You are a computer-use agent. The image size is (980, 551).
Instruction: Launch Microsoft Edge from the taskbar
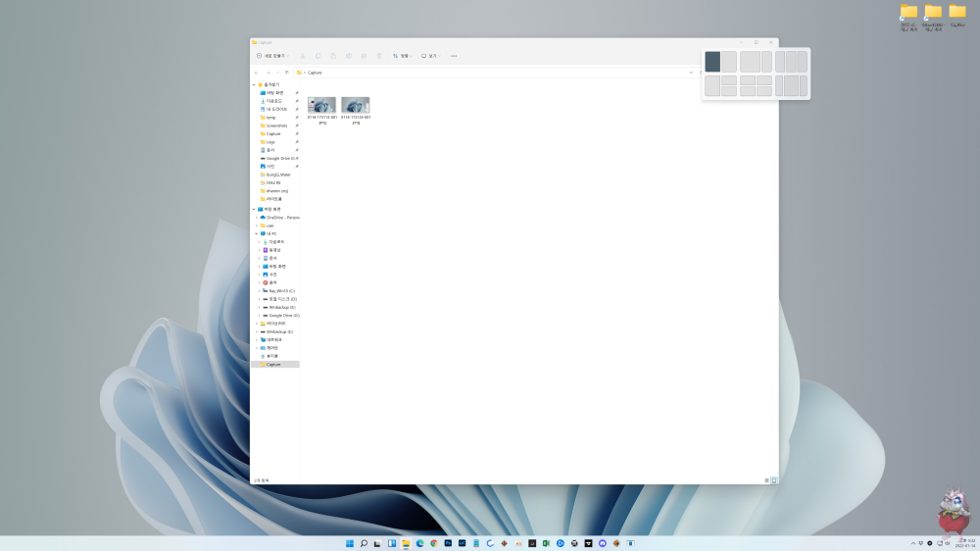(x=420, y=543)
